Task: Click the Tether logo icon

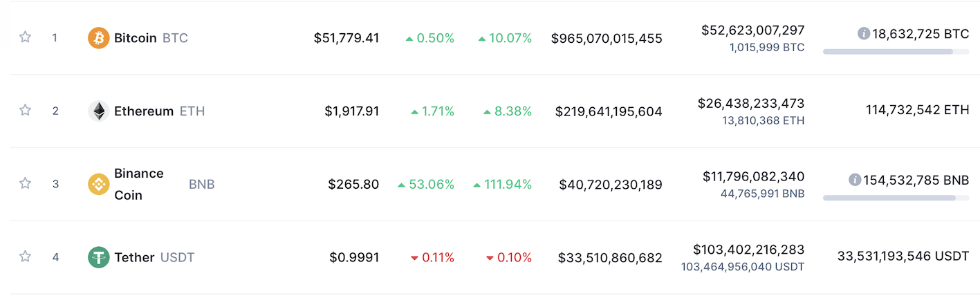Action: [x=99, y=257]
